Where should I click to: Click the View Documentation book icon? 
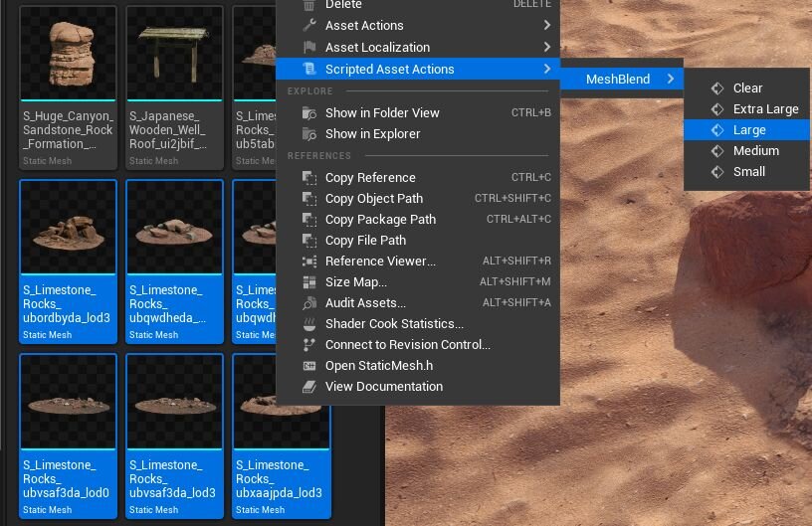(x=309, y=387)
